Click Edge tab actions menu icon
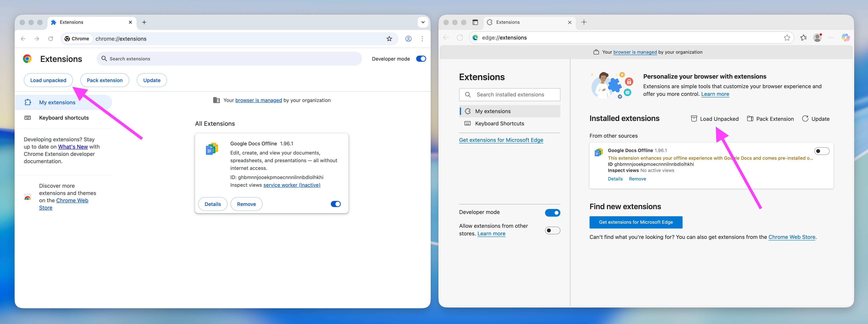The image size is (868, 324). pyautogui.click(x=475, y=22)
